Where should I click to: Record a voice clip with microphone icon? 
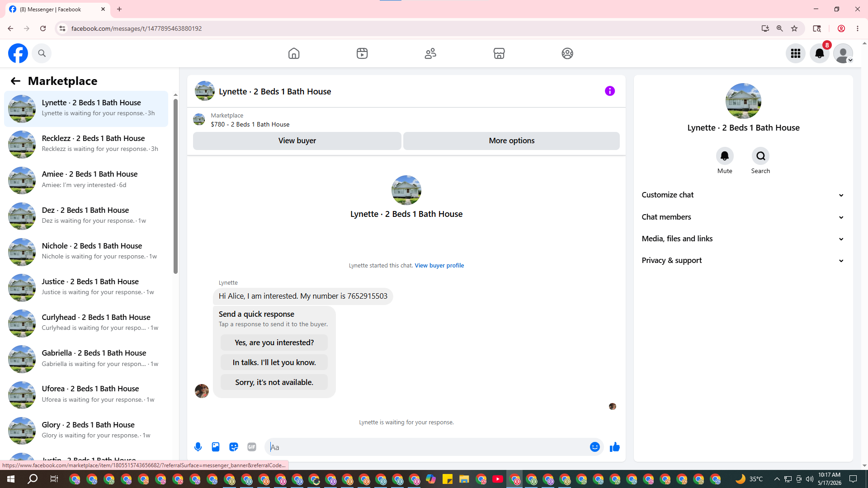tap(198, 447)
